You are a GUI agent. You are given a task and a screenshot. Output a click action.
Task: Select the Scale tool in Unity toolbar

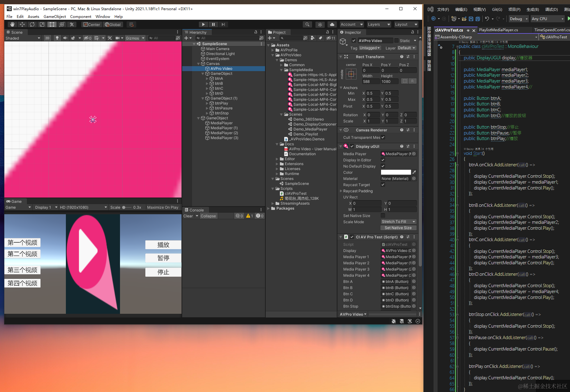[x=42, y=24]
